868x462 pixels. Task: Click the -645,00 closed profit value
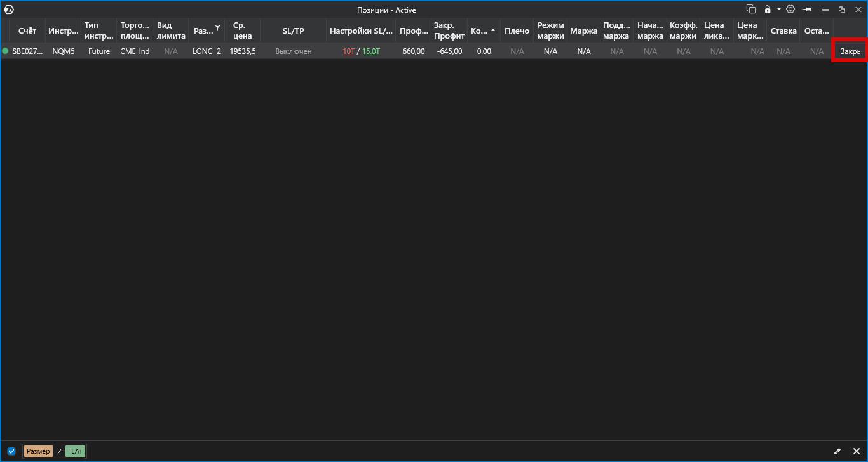pyautogui.click(x=450, y=51)
